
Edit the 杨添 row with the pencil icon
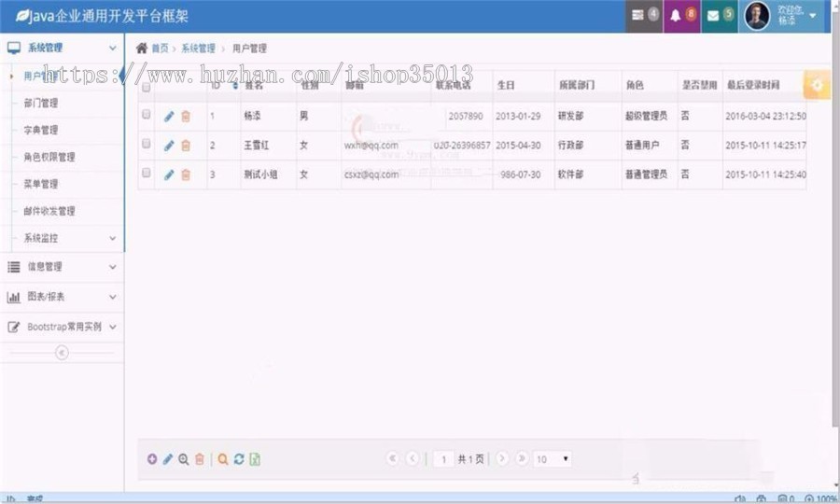(169, 117)
